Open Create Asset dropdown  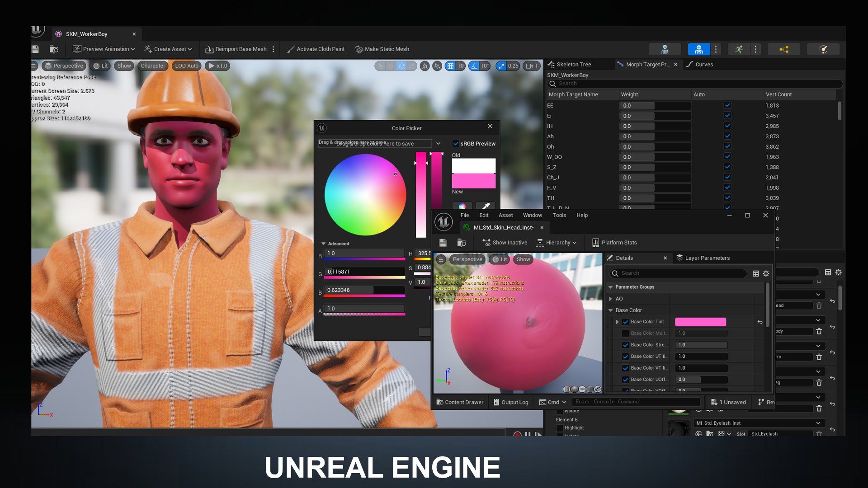coord(168,49)
